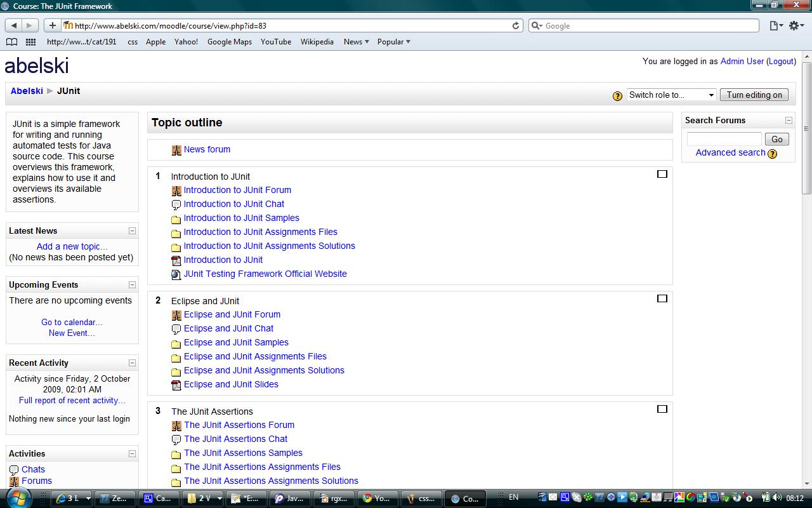Click the Introduction to JUnit Samples folder icon

click(176, 219)
